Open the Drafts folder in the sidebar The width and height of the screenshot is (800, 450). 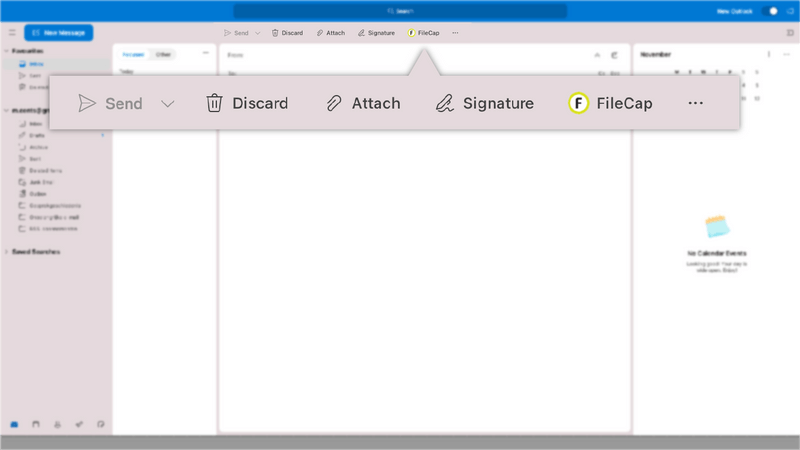[x=37, y=135]
